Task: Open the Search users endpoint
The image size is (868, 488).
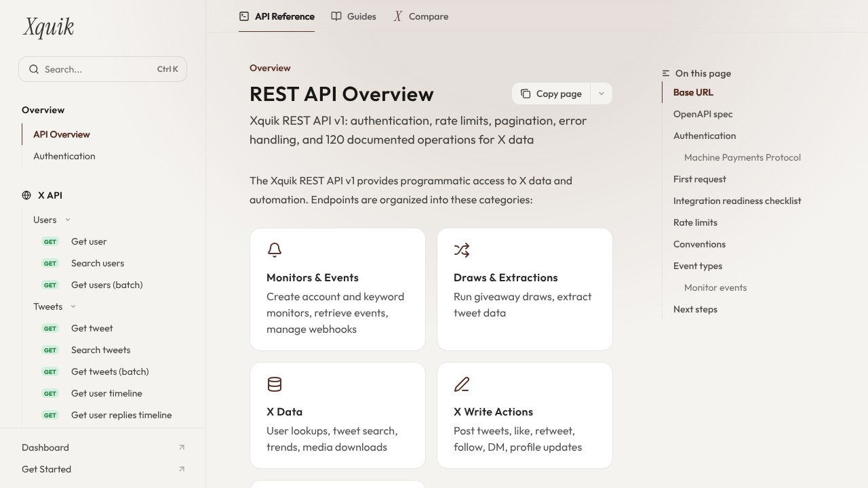Action: (98, 263)
